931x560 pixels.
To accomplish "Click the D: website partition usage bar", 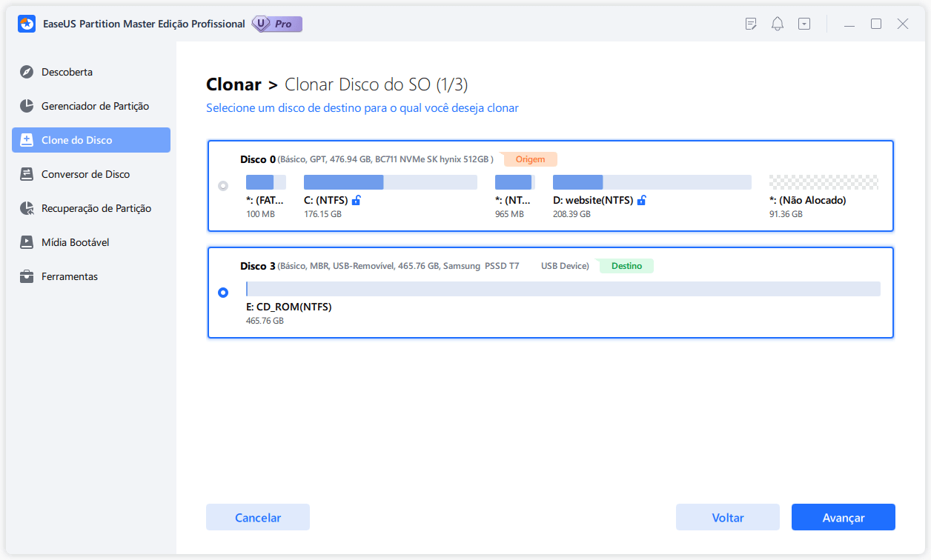I will [x=652, y=182].
